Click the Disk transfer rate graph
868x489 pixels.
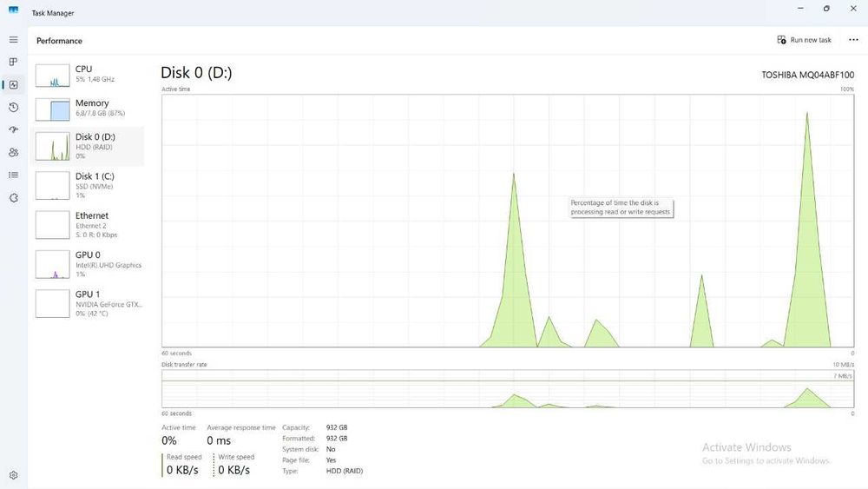(x=508, y=389)
